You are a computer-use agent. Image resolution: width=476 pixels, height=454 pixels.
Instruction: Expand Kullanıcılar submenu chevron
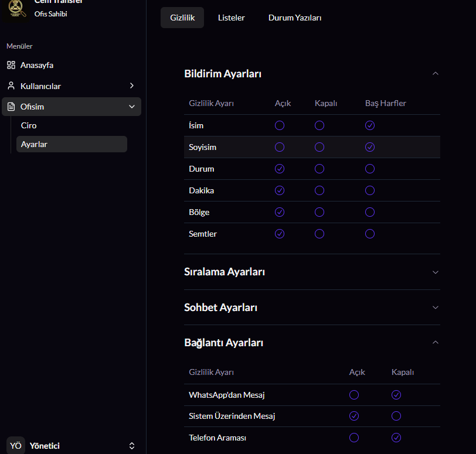pos(132,86)
